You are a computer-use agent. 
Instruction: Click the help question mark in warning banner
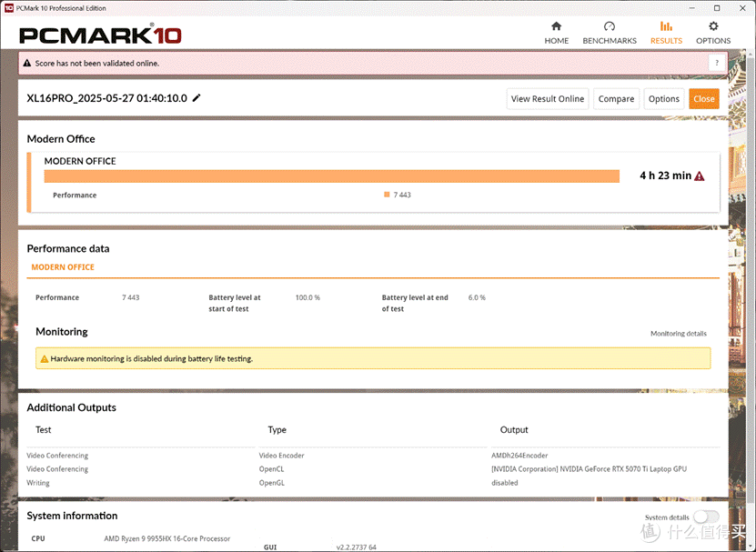717,63
